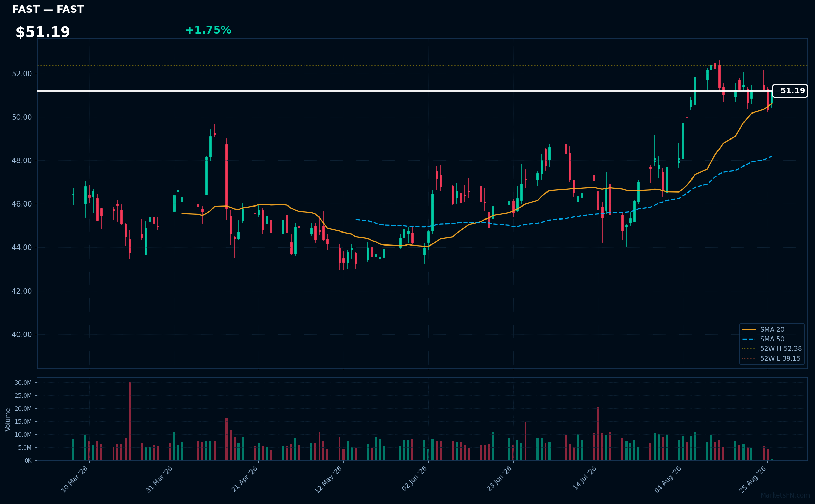Click the tallest 30M volume bar in March
The height and width of the screenshot is (504, 815).
(130, 421)
